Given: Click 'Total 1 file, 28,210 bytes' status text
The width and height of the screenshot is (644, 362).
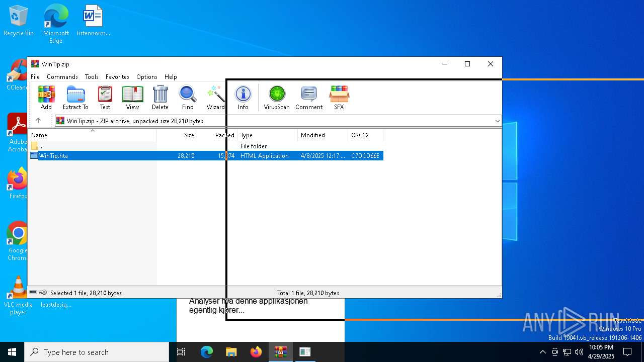Looking at the screenshot, I should [x=308, y=293].
